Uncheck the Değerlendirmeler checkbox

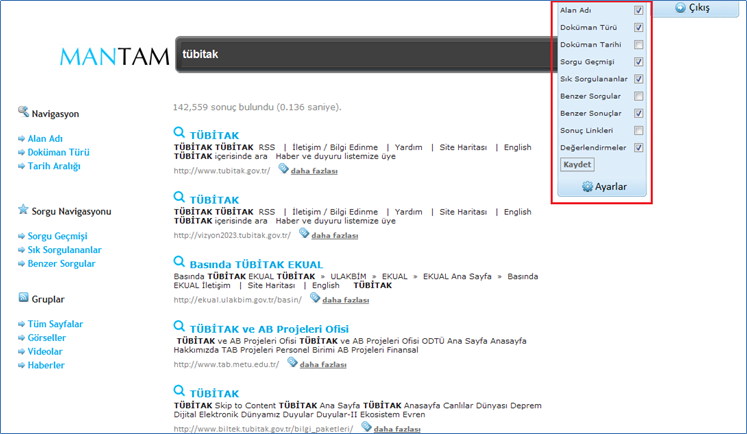638,148
